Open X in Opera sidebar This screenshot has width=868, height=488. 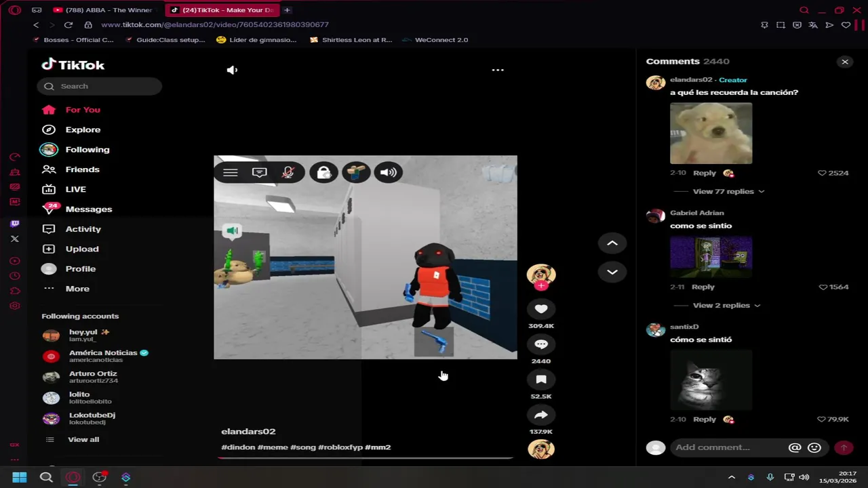tap(15, 239)
